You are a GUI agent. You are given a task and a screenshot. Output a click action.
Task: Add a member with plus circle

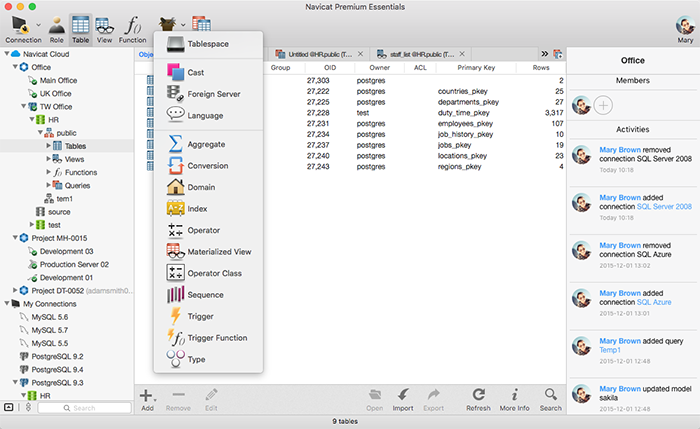[x=603, y=105]
